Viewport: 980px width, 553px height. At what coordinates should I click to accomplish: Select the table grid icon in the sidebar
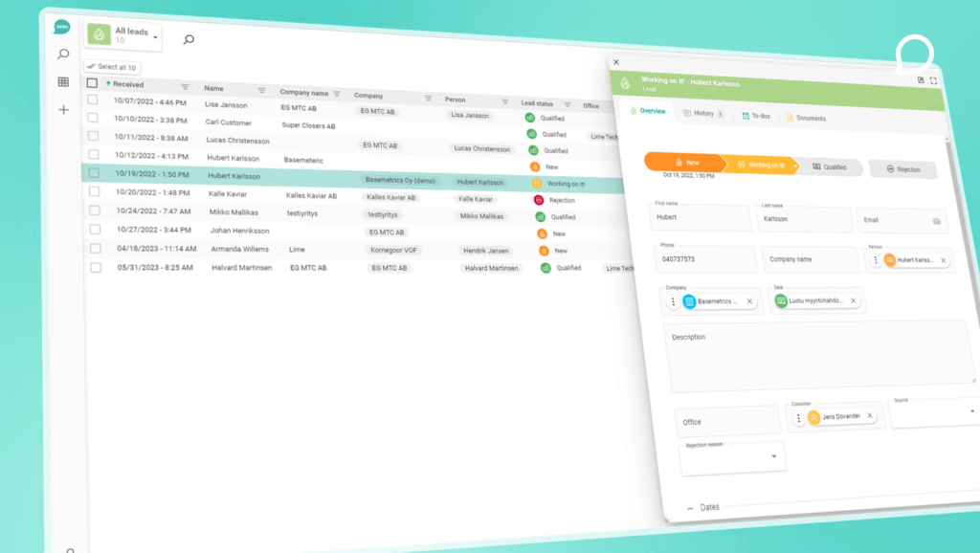tap(63, 82)
